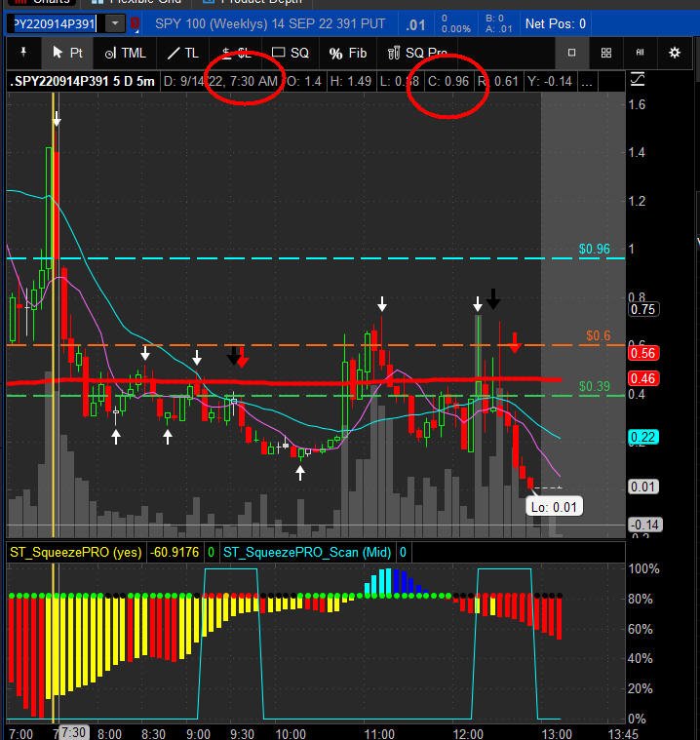Select the TL trendline tool
The height and width of the screenshot is (740, 700).
[183, 53]
